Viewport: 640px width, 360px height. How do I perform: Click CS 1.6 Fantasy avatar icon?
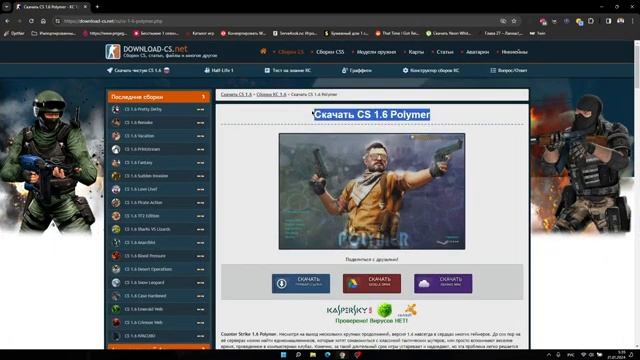pyautogui.click(x=116, y=162)
